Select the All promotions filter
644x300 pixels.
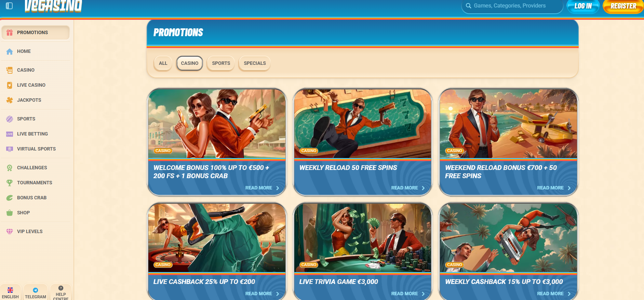(163, 63)
